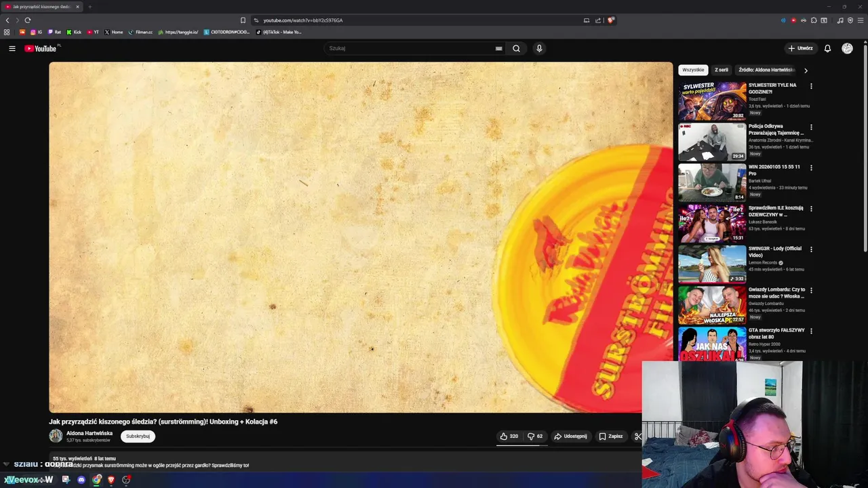
Task: Open Gwiazdy Lombardu Włoska video title
Action: 776,293
